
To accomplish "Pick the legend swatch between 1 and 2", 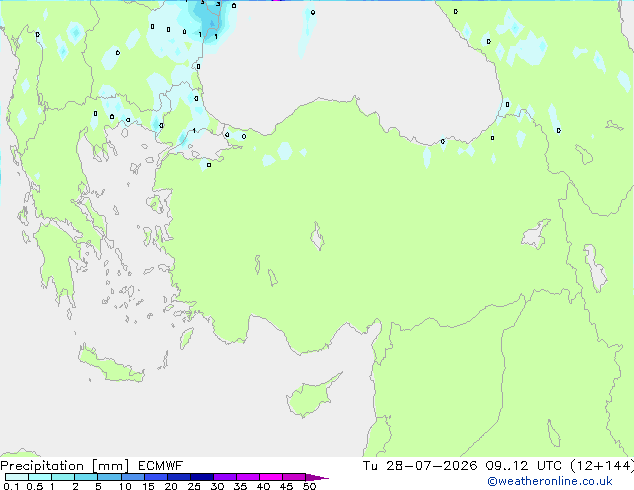I will pyautogui.click(x=63, y=477).
